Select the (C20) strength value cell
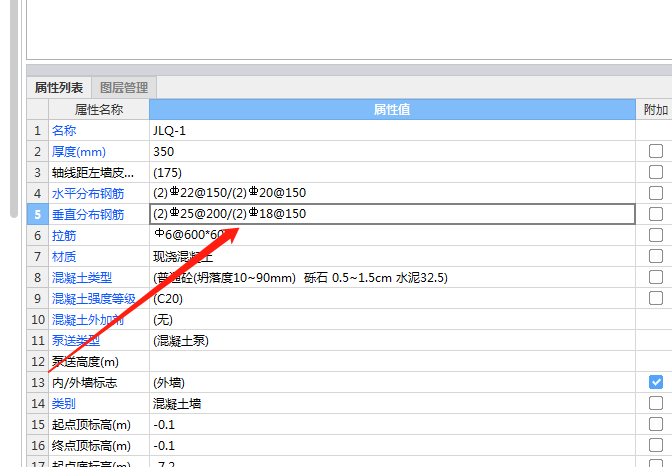 pos(392,298)
